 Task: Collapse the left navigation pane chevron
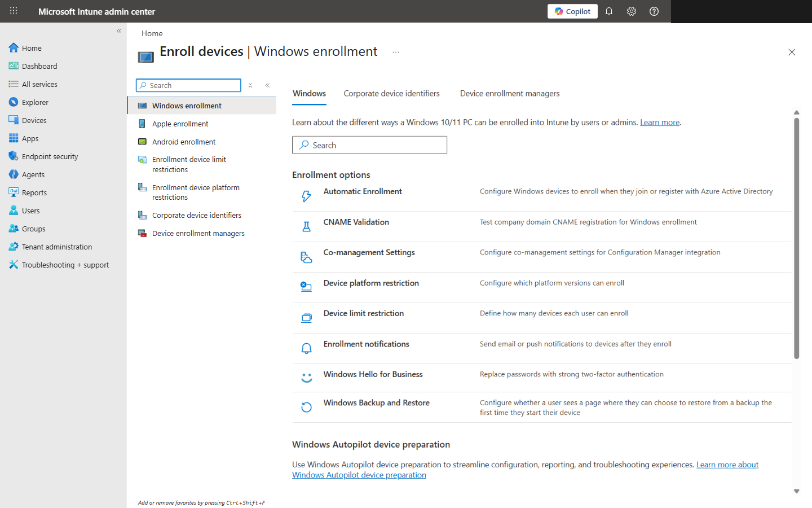pyautogui.click(x=119, y=30)
